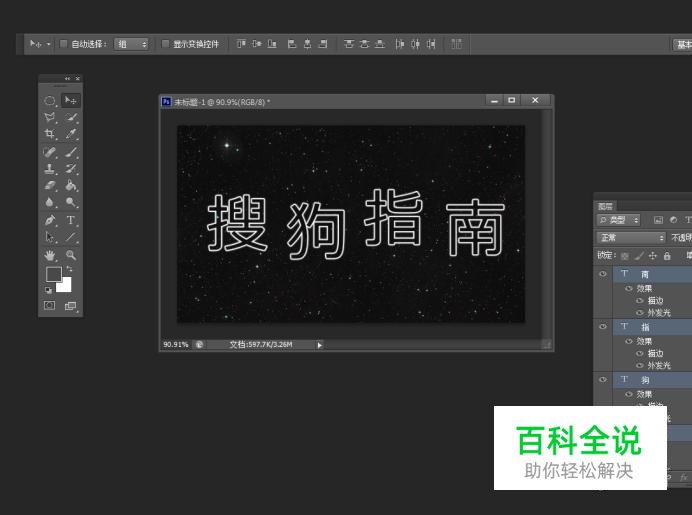Select the Healing Brush tool
This screenshot has height=515, width=692.
pyautogui.click(x=50, y=152)
